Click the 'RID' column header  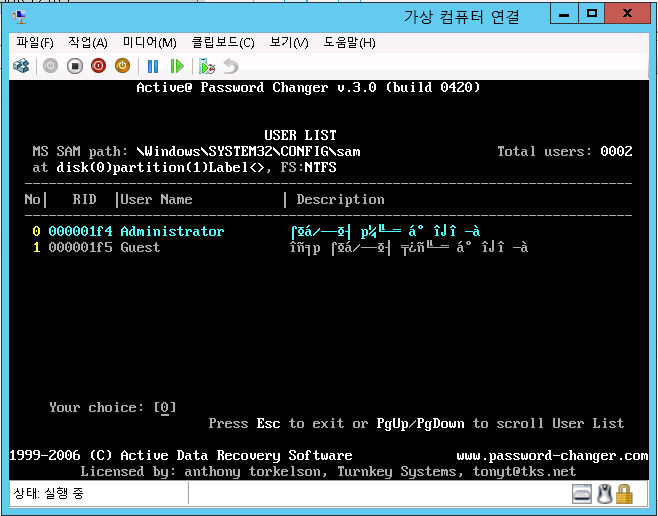click(x=84, y=199)
